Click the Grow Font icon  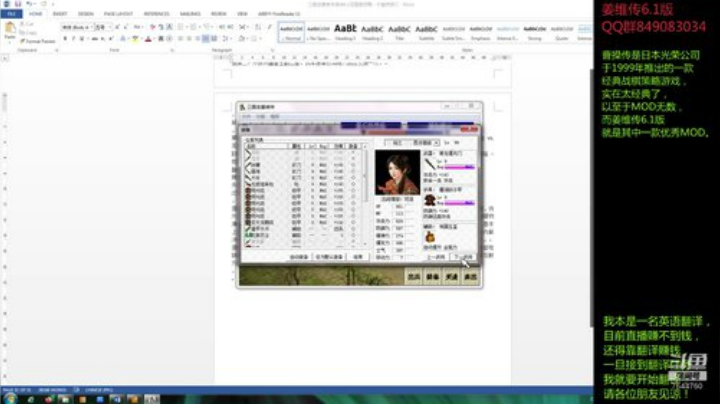click(118, 27)
